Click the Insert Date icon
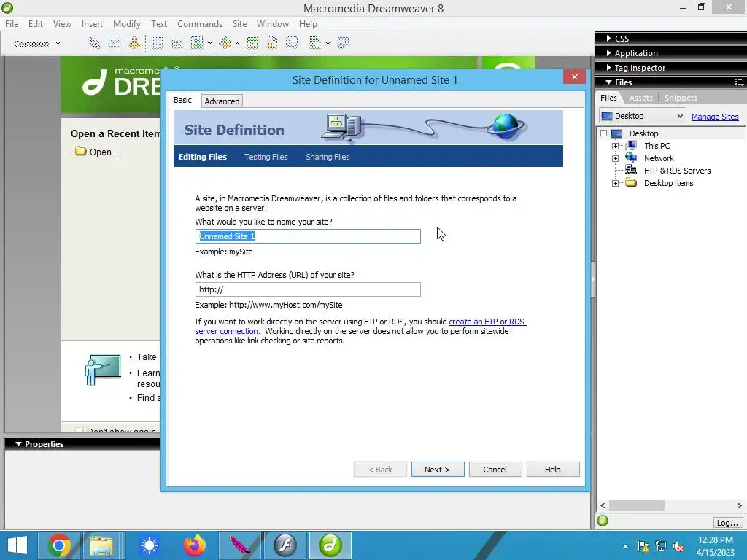 [252, 43]
